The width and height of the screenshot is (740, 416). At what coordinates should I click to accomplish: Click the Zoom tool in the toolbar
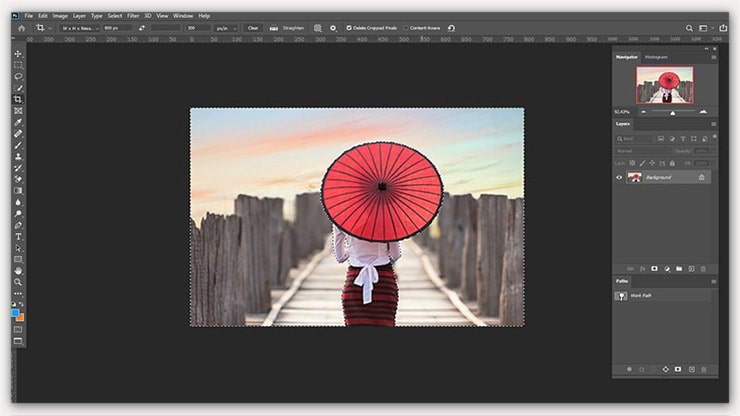tap(18, 283)
